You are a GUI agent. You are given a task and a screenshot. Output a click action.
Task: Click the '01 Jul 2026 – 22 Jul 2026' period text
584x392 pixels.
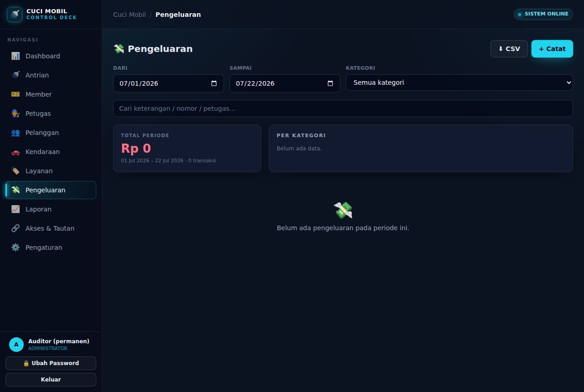[x=152, y=161]
